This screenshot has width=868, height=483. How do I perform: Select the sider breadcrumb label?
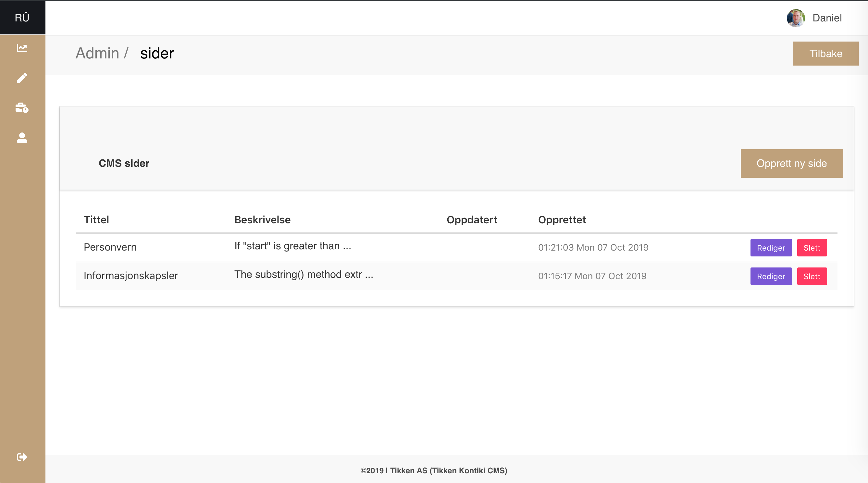coord(157,53)
